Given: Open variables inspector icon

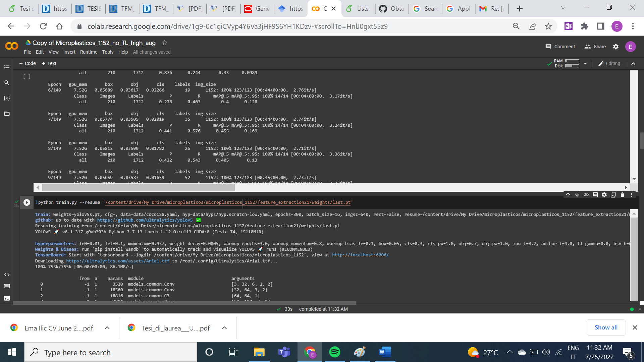Looking at the screenshot, I should (7, 98).
